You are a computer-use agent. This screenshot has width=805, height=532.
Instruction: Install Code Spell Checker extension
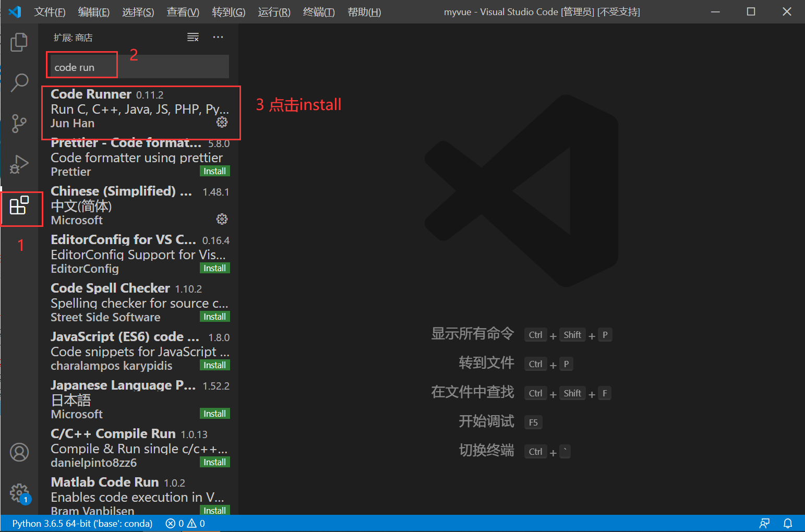215,317
